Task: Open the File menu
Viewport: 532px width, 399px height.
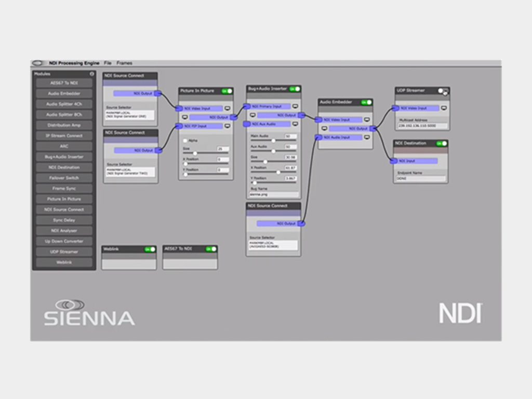Action: pyautogui.click(x=108, y=63)
